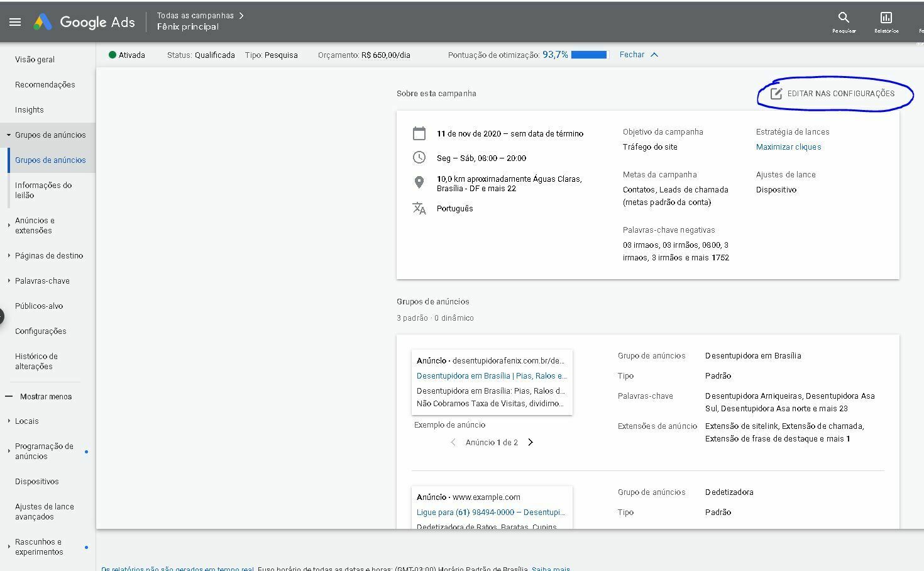
Task: Click 'Status: Qualificada' in campaign bar
Action: (x=201, y=55)
